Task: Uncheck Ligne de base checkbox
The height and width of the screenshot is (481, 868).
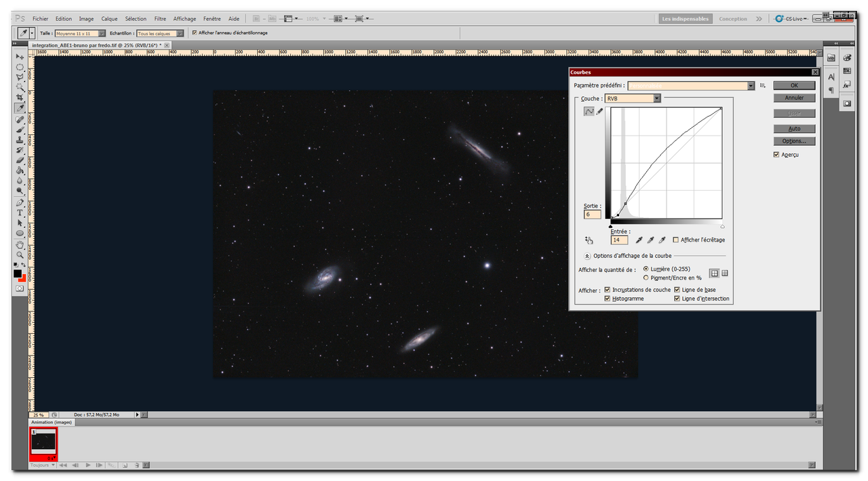Action: pos(677,290)
